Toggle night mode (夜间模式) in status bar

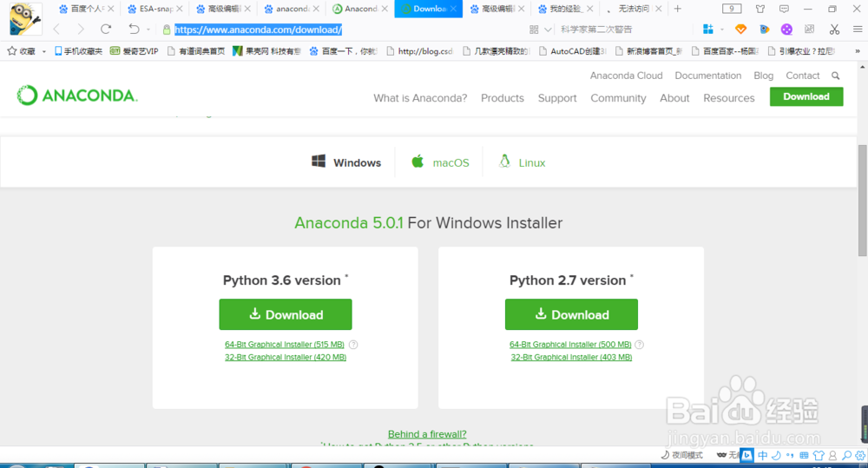pos(682,455)
